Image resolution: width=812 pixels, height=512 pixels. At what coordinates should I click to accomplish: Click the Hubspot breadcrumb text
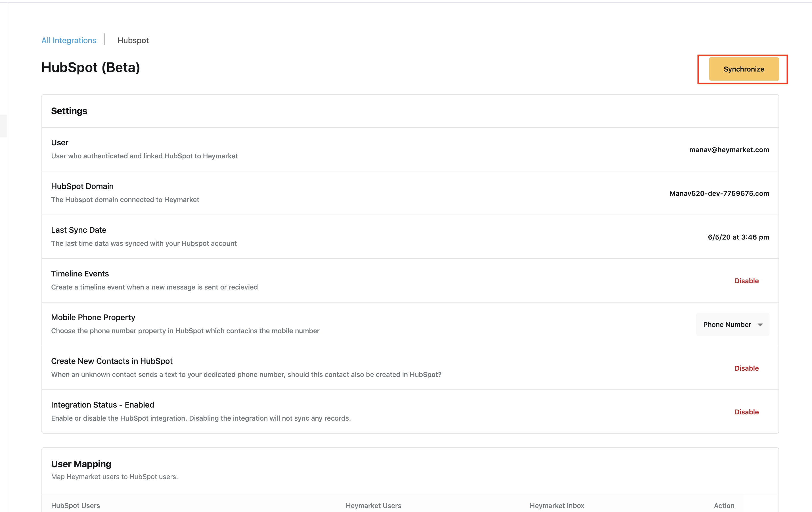click(133, 40)
